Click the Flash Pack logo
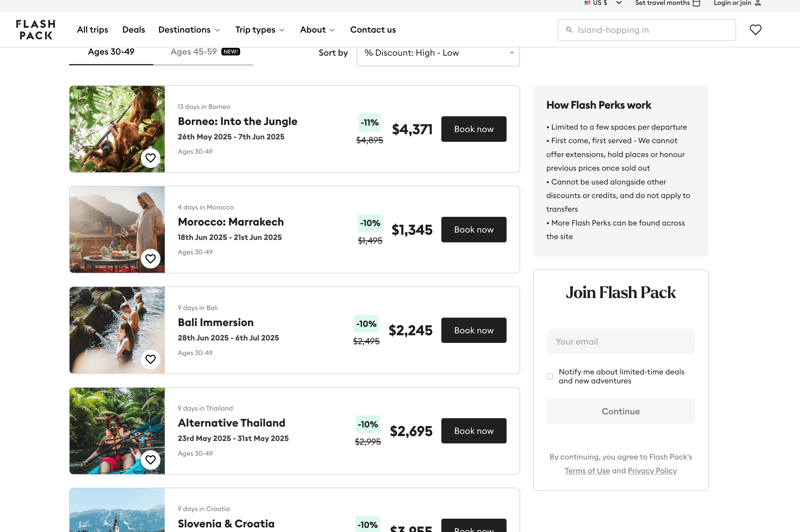The height and width of the screenshot is (532, 800). (36, 30)
